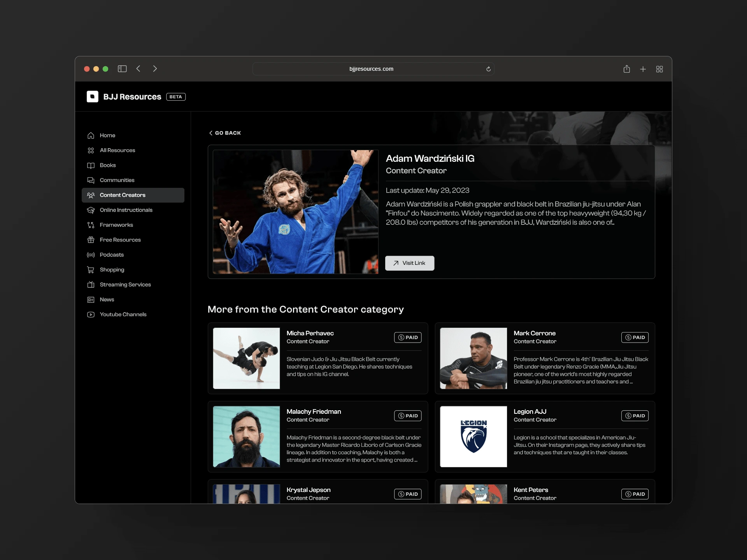Click Micha Perhavec's thumbnail image
The width and height of the screenshot is (747, 560).
pos(246,358)
